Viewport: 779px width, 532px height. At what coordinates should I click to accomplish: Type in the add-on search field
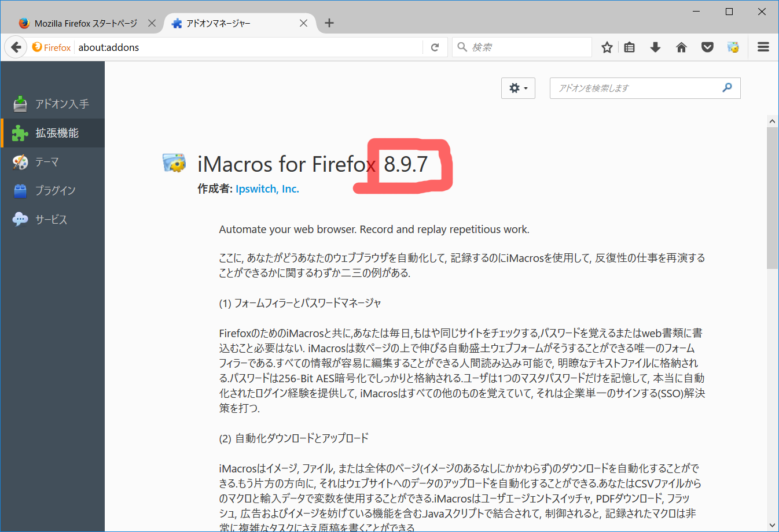coord(637,88)
